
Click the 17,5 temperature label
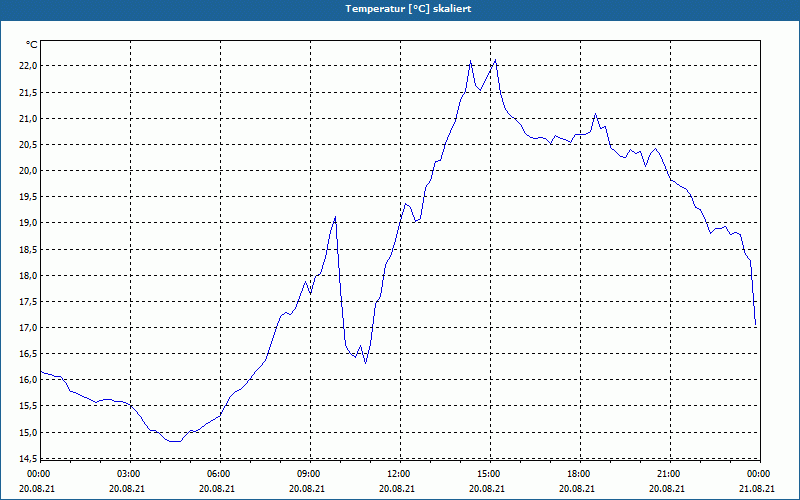pos(27,302)
